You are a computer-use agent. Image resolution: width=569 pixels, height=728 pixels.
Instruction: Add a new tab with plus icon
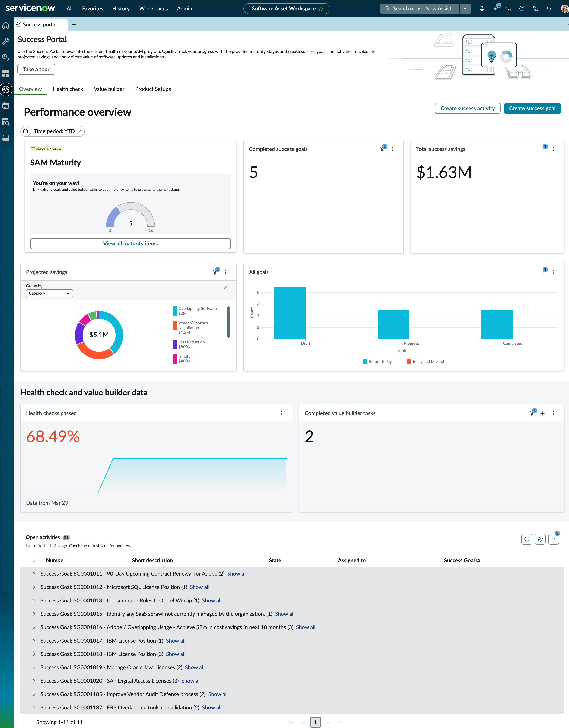click(x=74, y=24)
